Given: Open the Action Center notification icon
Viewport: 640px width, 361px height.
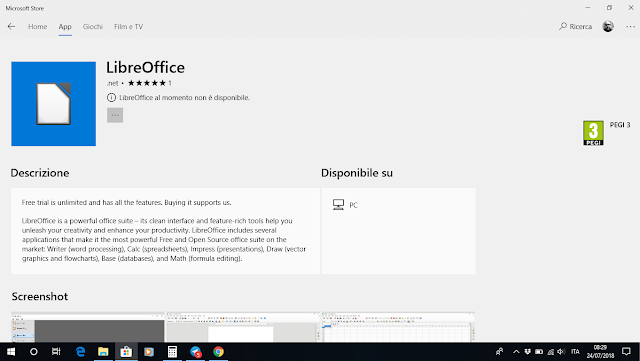Looking at the screenshot, I should [627, 352].
